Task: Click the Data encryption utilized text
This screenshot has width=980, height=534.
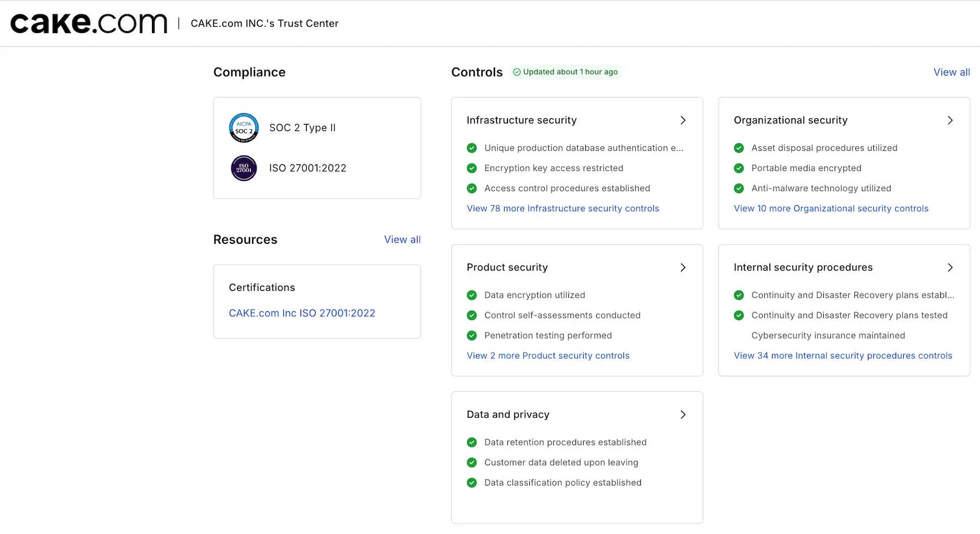Action: [535, 295]
